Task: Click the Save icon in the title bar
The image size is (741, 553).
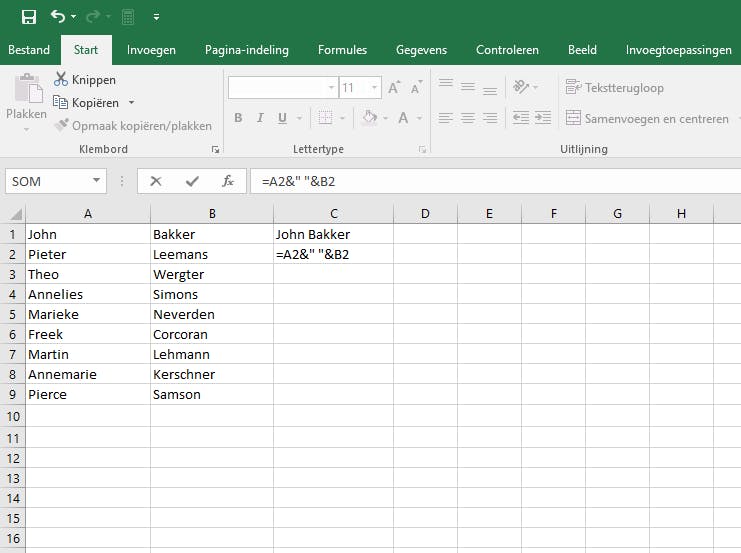Action: point(28,17)
